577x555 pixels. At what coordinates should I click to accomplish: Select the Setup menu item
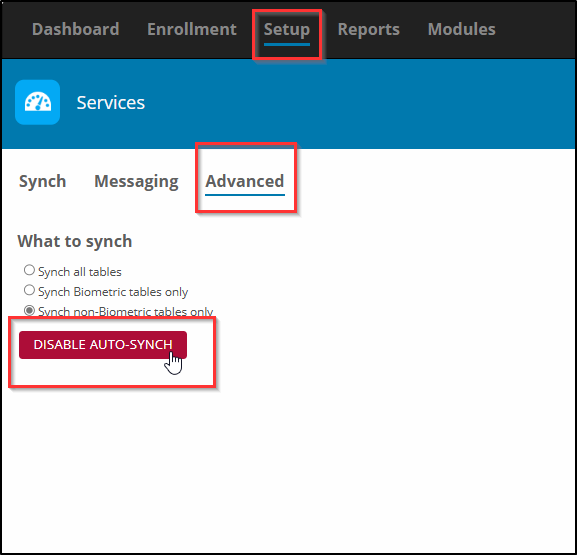287,30
